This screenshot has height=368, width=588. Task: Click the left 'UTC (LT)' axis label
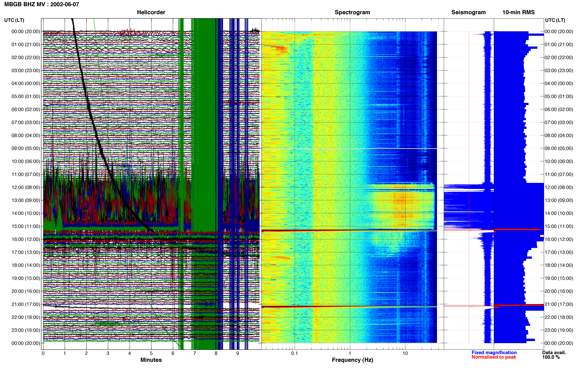[14, 20]
